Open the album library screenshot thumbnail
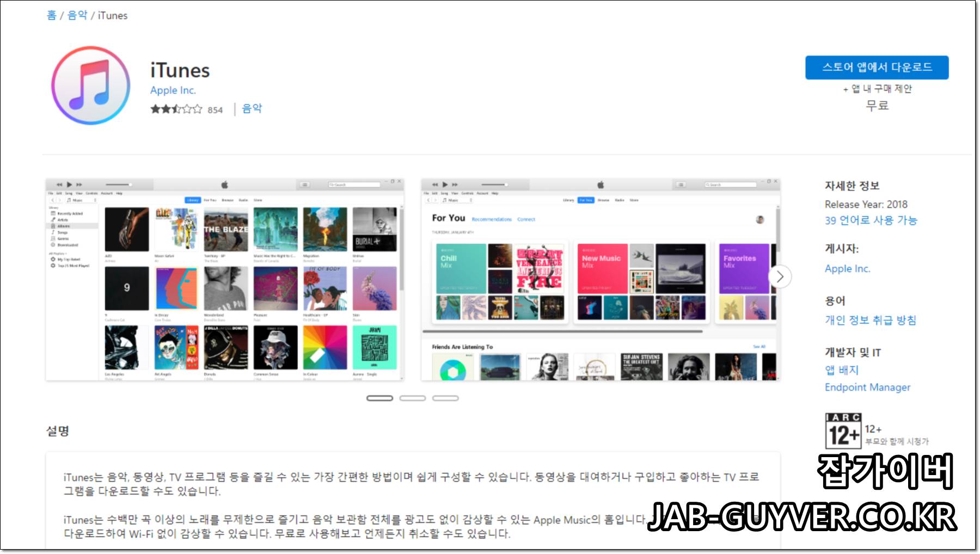Image resolution: width=980 pixels, height=554 pixels. tap(225, 279)
